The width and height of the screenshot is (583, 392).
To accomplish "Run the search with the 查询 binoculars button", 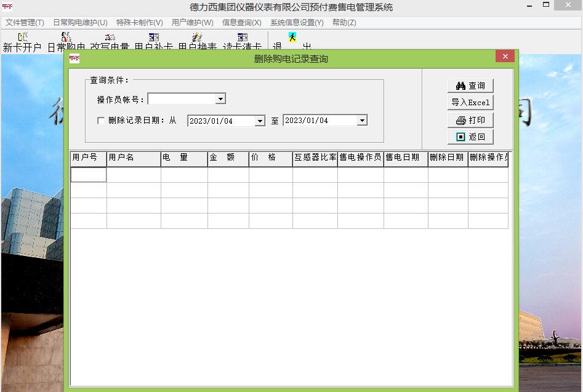I will [470, 86].
